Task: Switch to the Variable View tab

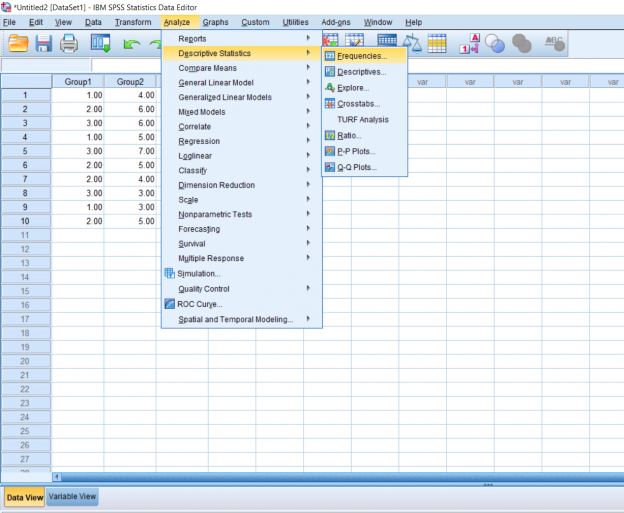Action: [x=72, y=497]
